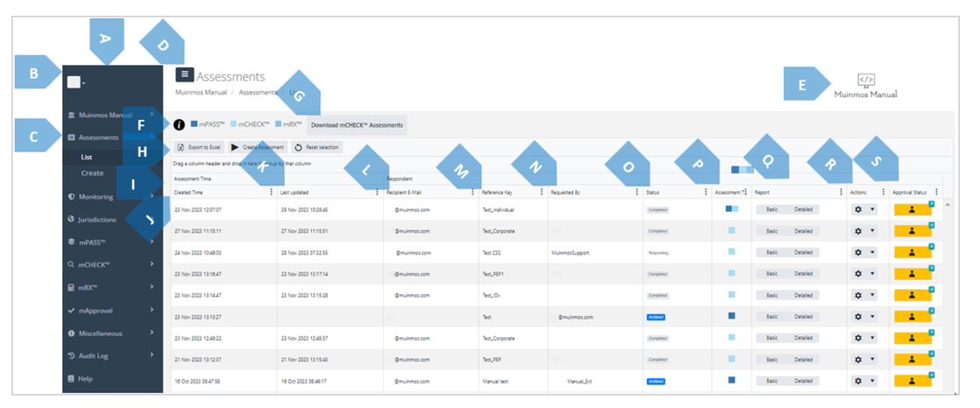
Task: Click the Muinmos Manual code logo icon
Action: pyautogui.click(x=865, y=80)
